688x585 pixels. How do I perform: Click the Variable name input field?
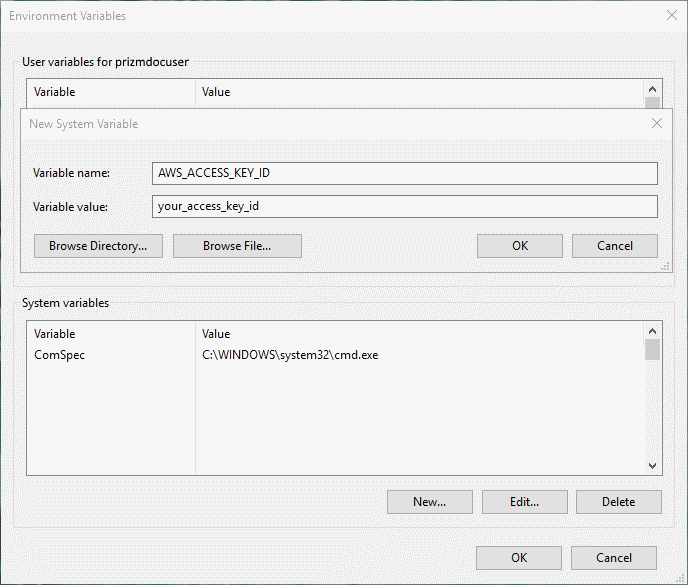pyautogui.click(x=405, y=173)
